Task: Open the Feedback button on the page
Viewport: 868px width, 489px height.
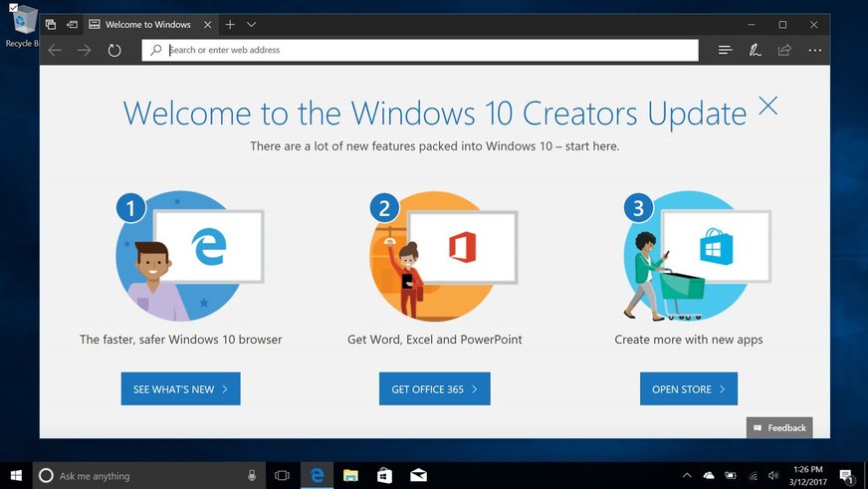Action: (x=779, y=428)
